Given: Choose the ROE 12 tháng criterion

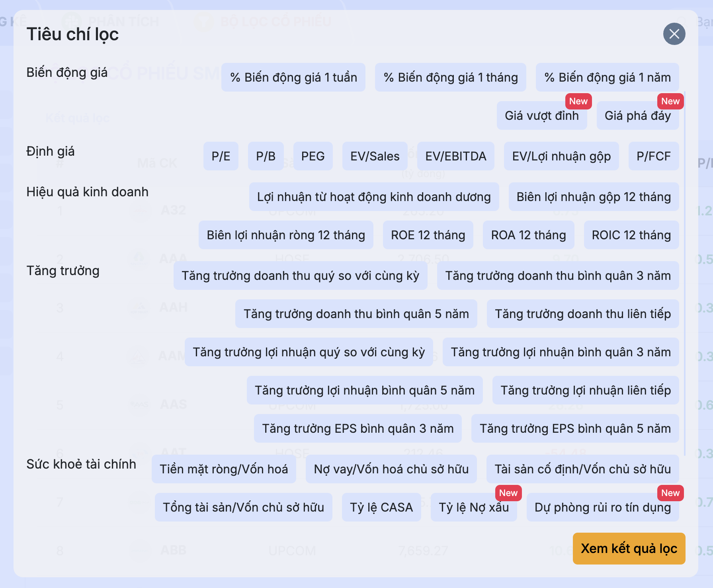Looking at the screenshot, I should (428, 235).
